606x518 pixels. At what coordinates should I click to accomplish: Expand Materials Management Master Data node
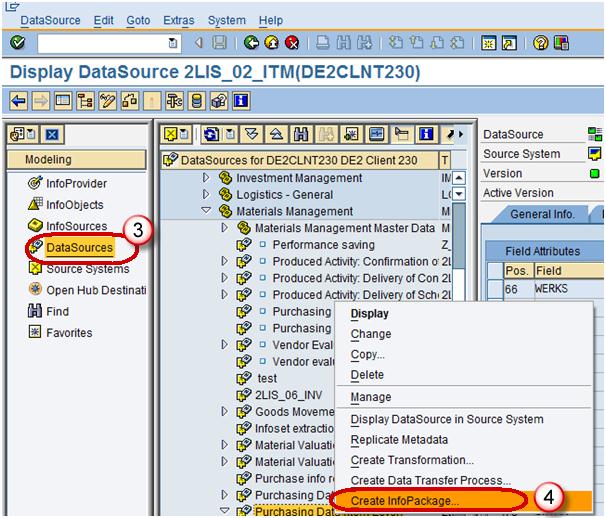point(224,228)
